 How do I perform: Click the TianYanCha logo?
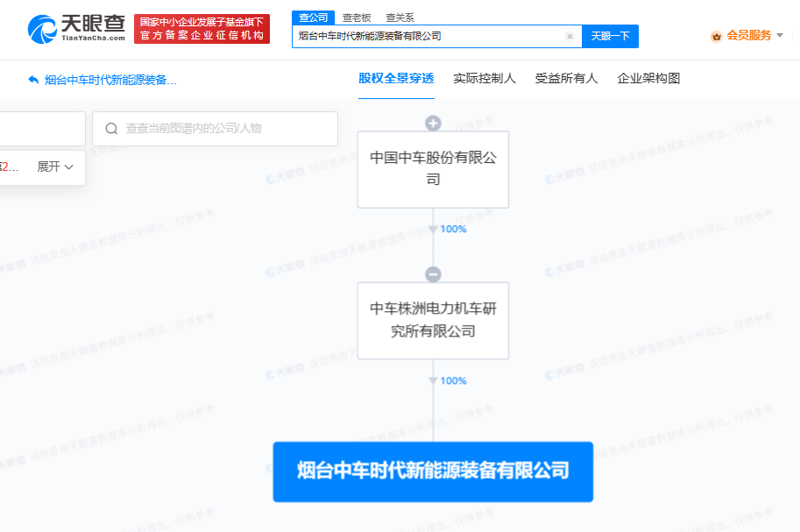(76, 29)
